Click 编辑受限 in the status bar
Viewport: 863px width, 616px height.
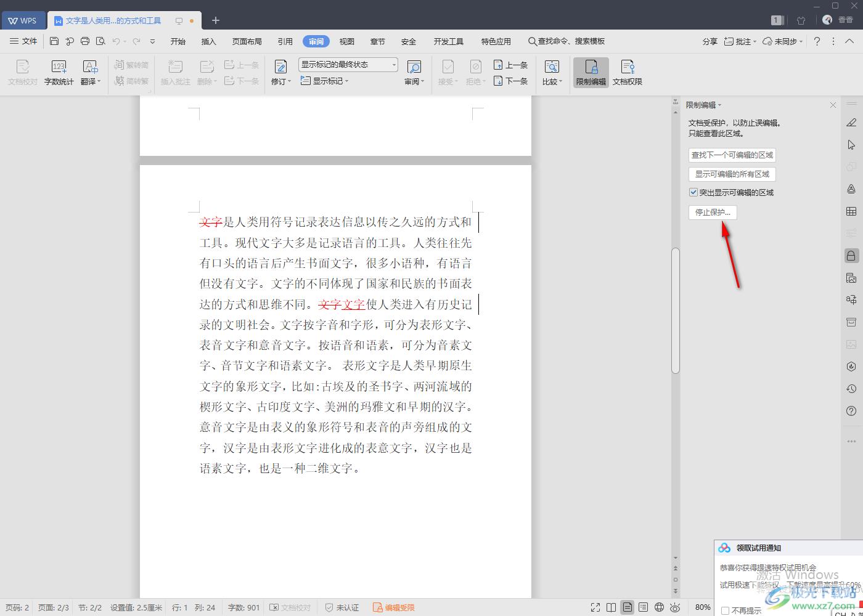[394, 607]
